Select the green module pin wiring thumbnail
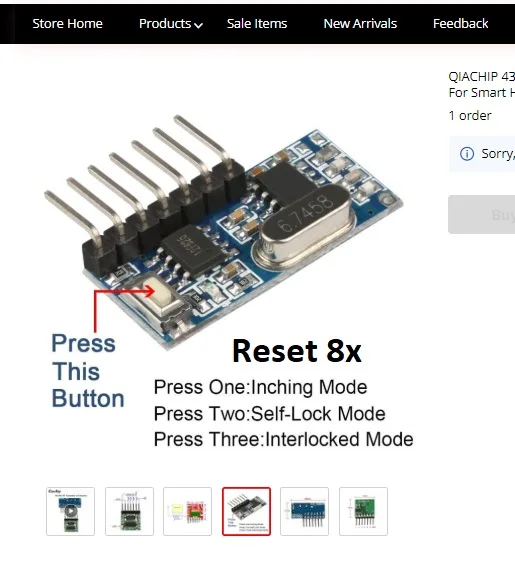This screenshot has width=515, height=565. 129,511
